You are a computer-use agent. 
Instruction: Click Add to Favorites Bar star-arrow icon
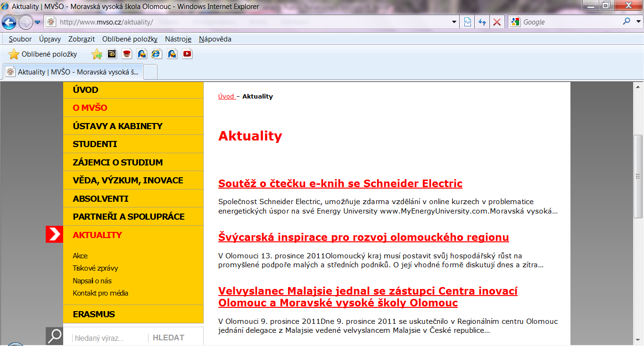point(97,54)
